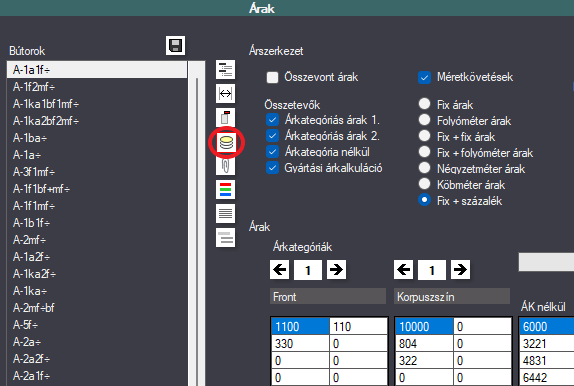Select the Folyóméter árak radio option
This screenshot has width=574, height=386.
click(424, 120)
